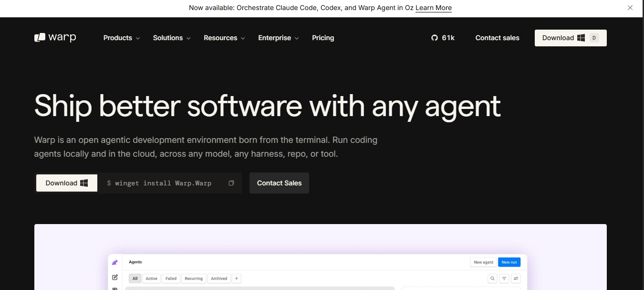Click the hero Download for Windows button
Viewport: 644px width, 290px height.
(x=67, y=183)
